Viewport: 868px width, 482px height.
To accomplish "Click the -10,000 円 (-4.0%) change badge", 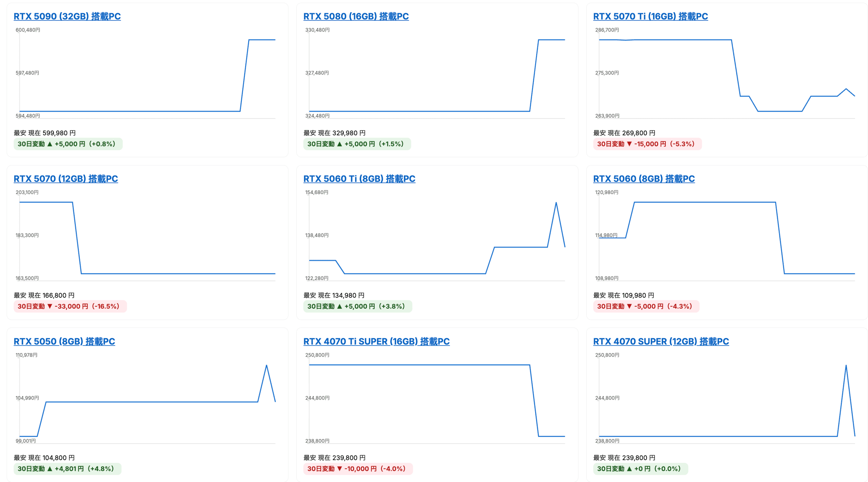I will tap(358, 469).
